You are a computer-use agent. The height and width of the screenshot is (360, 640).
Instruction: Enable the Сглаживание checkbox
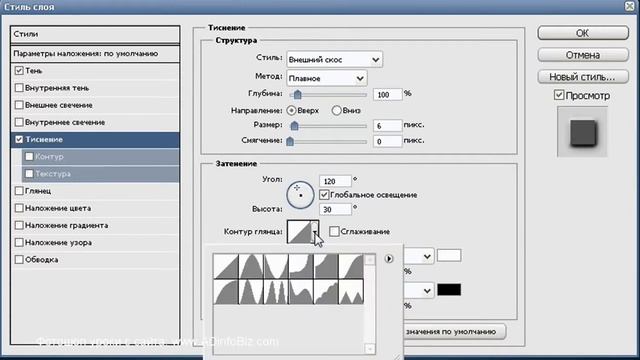(x=334, y=231)
